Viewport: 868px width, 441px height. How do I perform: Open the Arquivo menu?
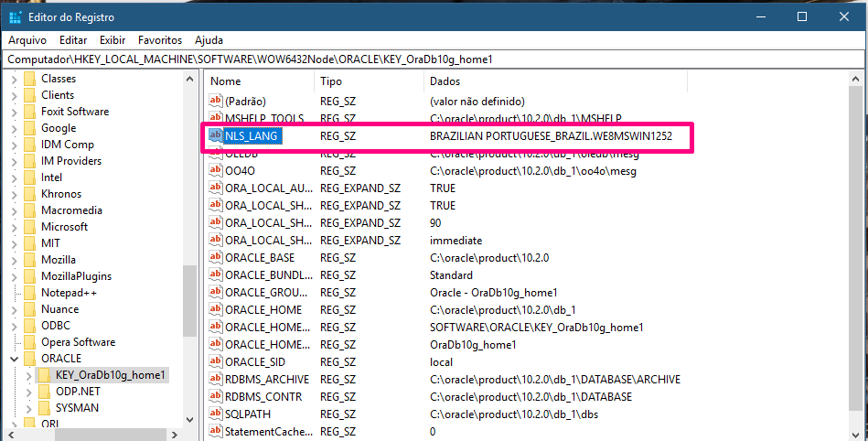pos(27,40)
